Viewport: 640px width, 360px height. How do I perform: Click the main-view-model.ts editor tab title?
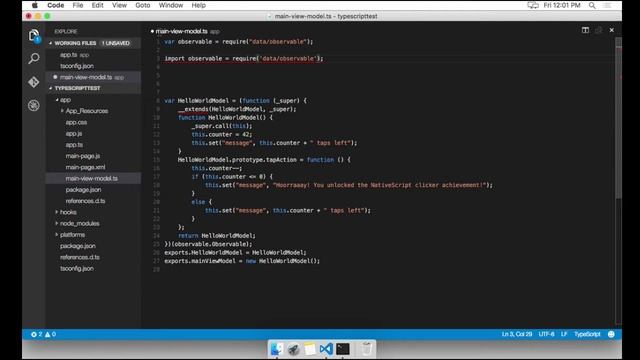coord(181,31)
